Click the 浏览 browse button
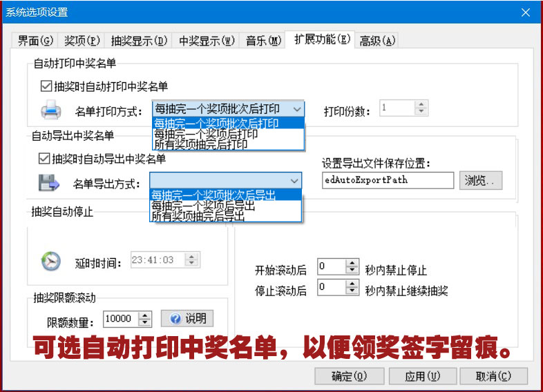The height and width of the screenshot is (392, 543). [480, 181]
